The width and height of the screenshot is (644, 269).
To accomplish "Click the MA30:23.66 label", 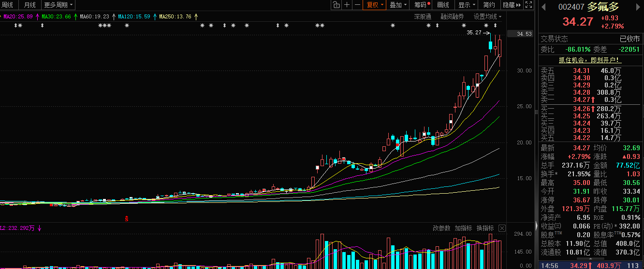I will [57, 16].
